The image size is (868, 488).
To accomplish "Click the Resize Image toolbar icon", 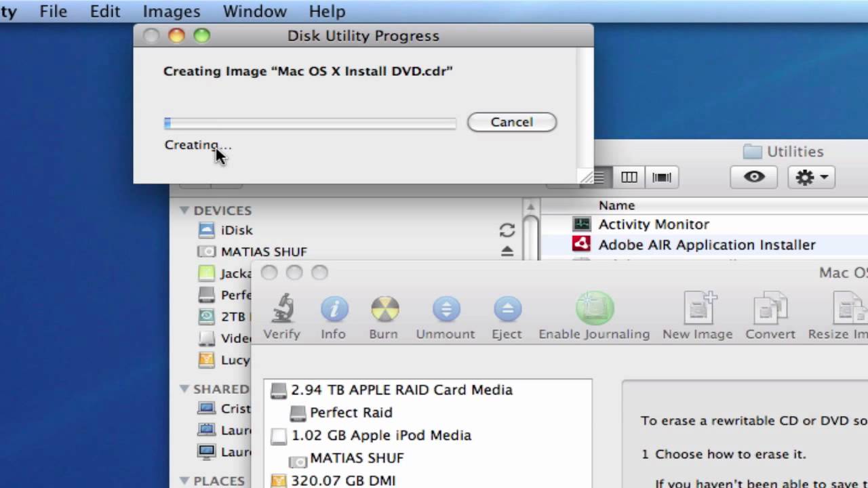I will coord(850,309).
